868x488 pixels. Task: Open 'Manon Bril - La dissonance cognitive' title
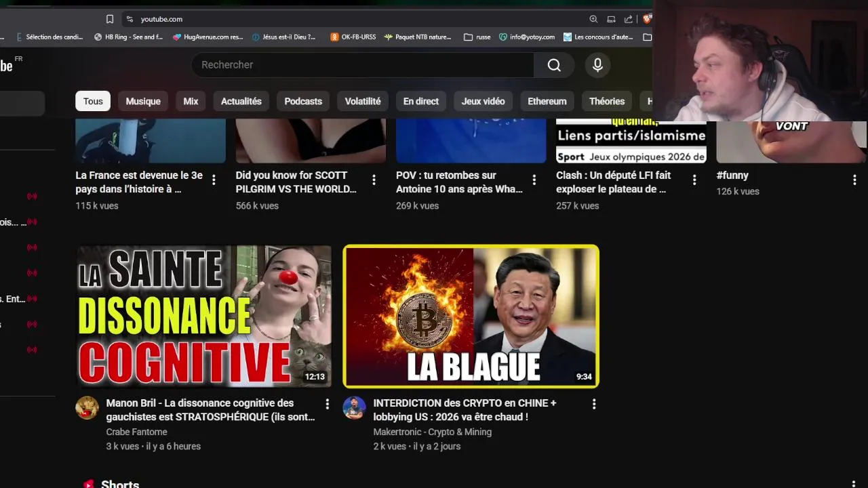pos(210,409)
